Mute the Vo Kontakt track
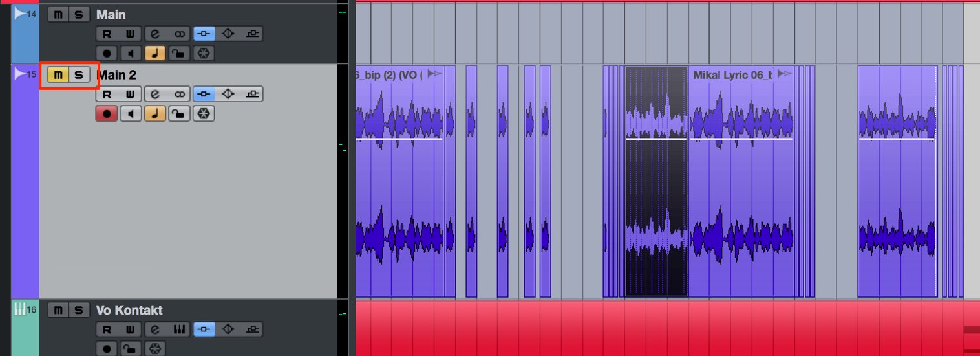 [x=58, y=310]
